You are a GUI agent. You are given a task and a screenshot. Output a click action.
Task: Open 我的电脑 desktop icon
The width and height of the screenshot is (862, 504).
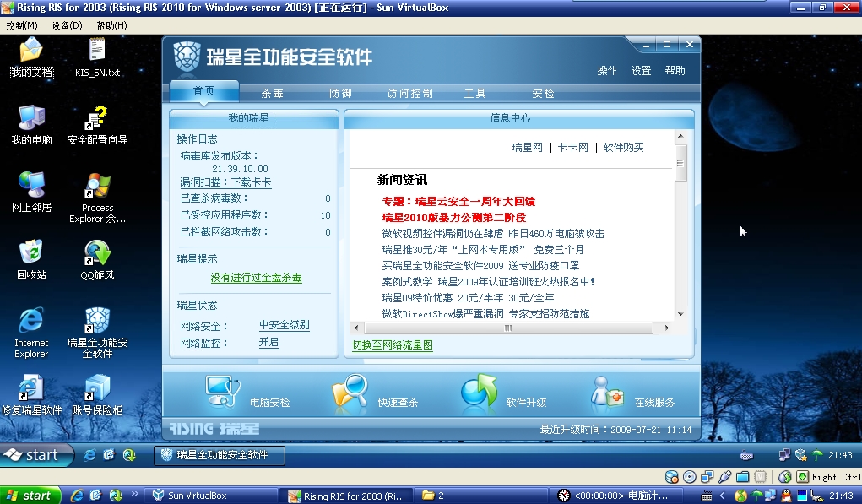pyautogui.click(x=31, y=125)
